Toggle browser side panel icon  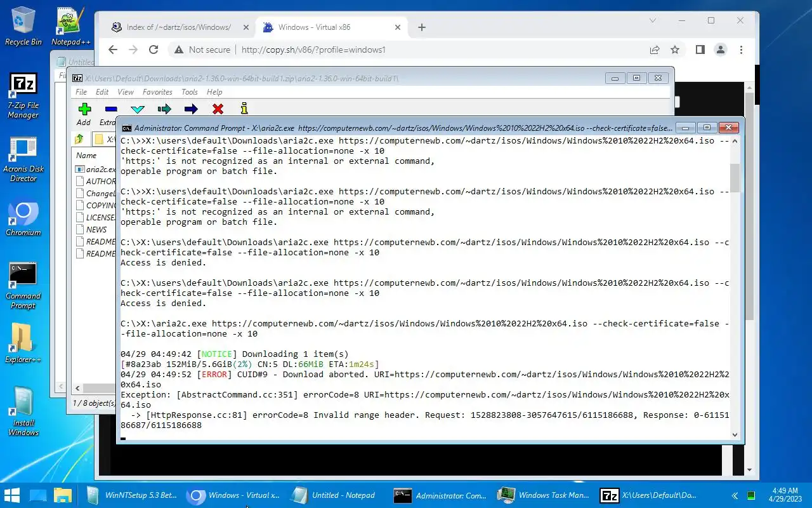tap(700, 50)
